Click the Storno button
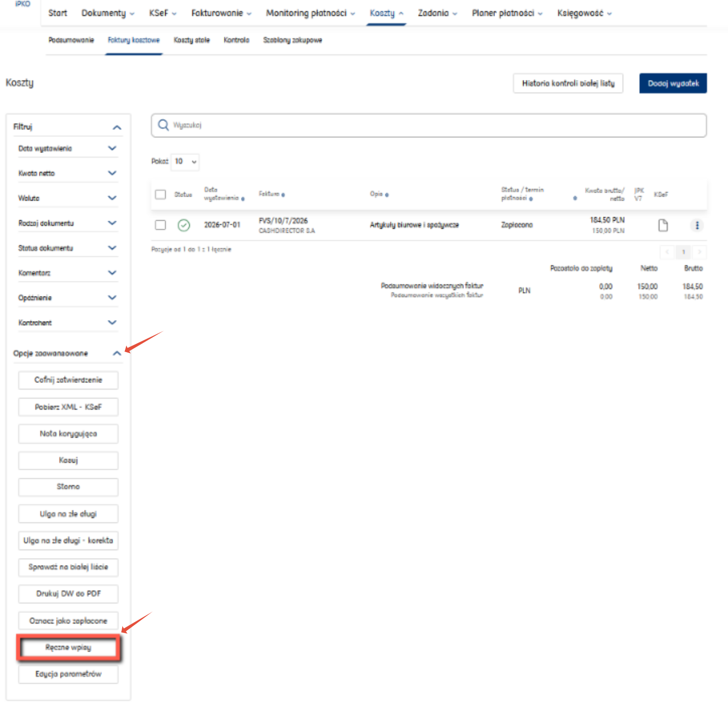 [x=68, y=487]
